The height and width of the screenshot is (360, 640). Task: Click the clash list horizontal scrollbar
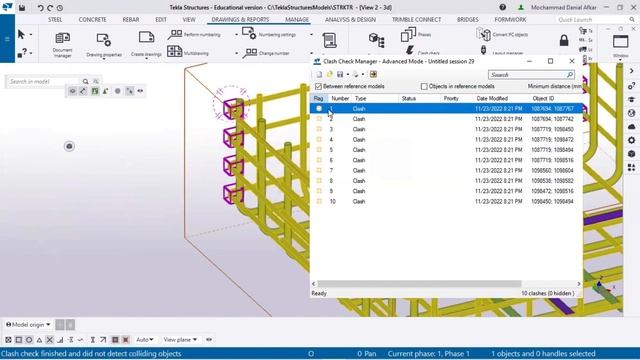[x=419, y=284]
